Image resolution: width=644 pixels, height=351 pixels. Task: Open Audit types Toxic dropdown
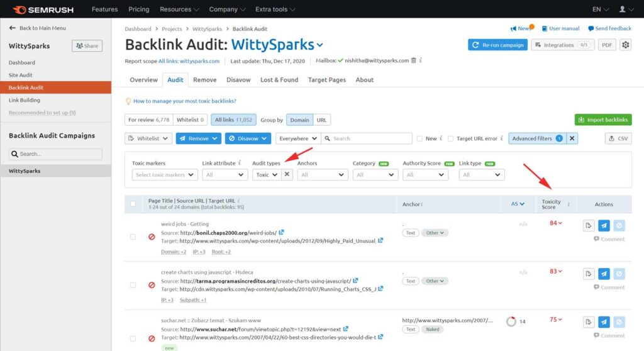coord(267,175)
